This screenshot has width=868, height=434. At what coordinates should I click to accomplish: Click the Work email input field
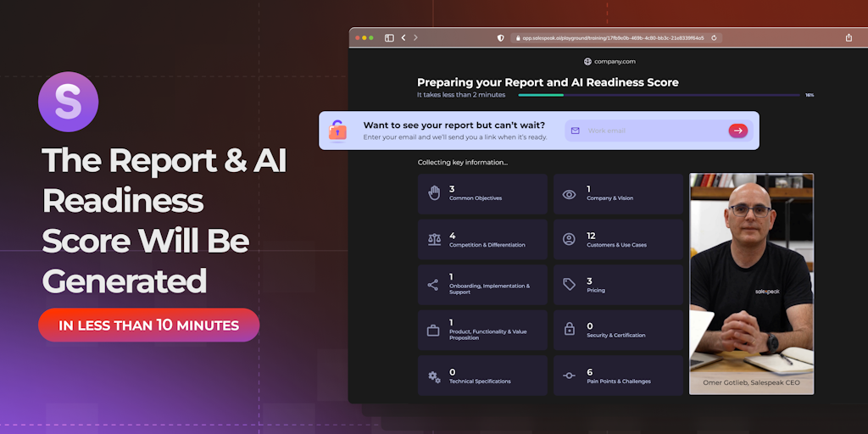coord(659,131)
